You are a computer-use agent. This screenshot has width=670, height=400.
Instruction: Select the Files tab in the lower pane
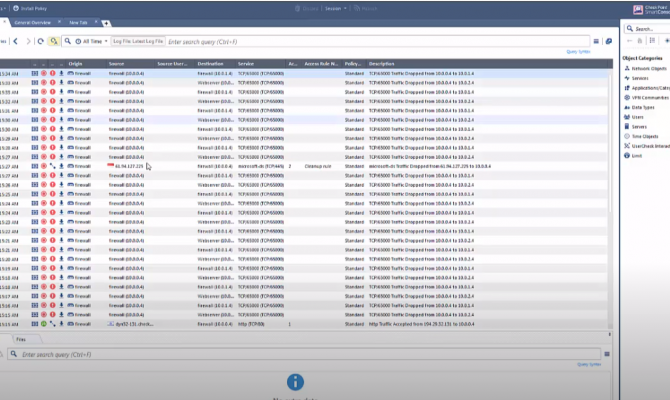tap(21, 339)
